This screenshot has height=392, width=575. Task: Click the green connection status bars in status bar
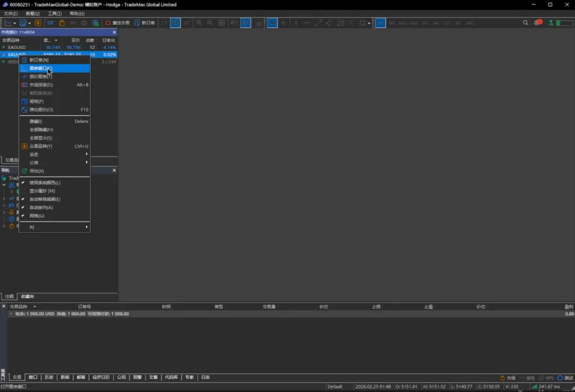coord(534,386)
